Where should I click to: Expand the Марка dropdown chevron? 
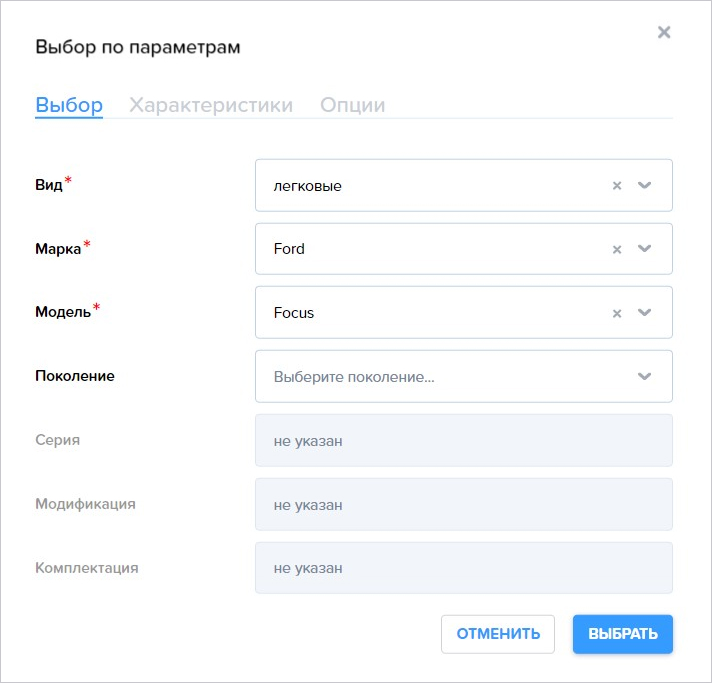point(644,248)
